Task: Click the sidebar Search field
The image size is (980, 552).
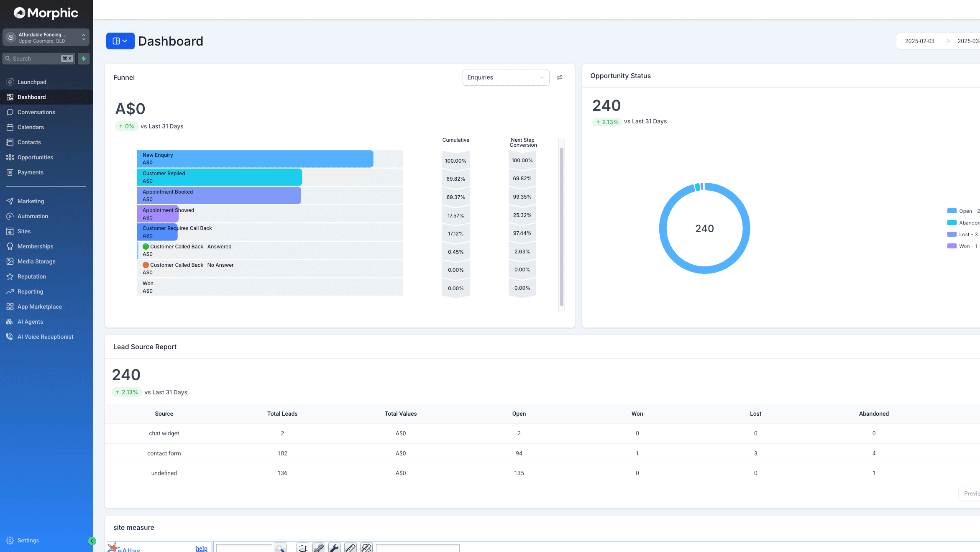Action: point(38,59)
